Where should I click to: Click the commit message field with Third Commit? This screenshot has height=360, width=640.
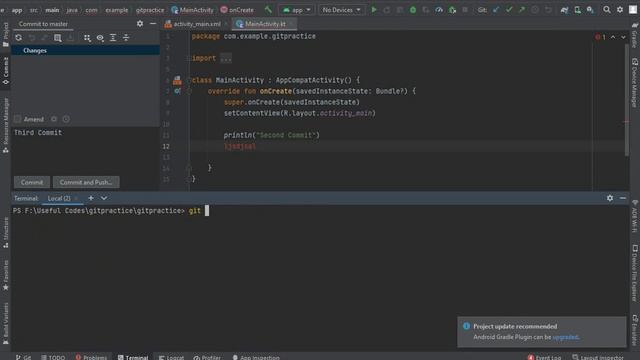[85, 150]
